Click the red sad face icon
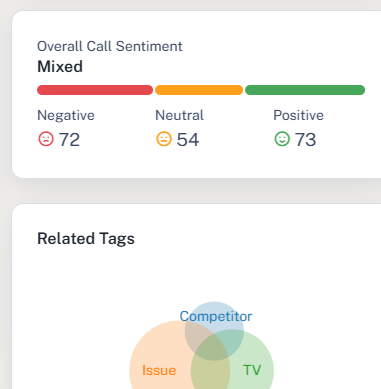 [x=46, y=139]
